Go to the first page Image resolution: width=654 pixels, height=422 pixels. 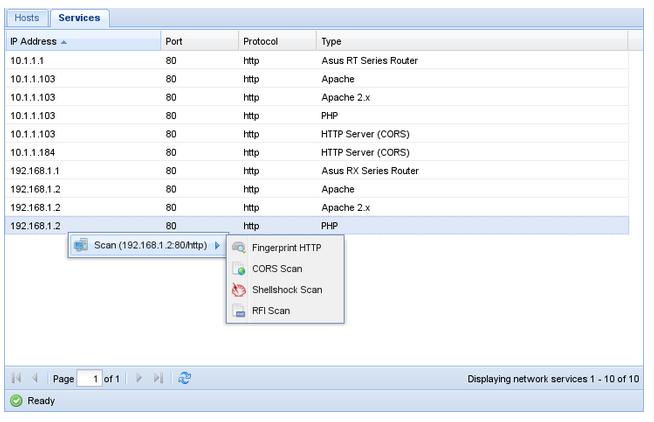pyautogui.click(x=16, y=378)
